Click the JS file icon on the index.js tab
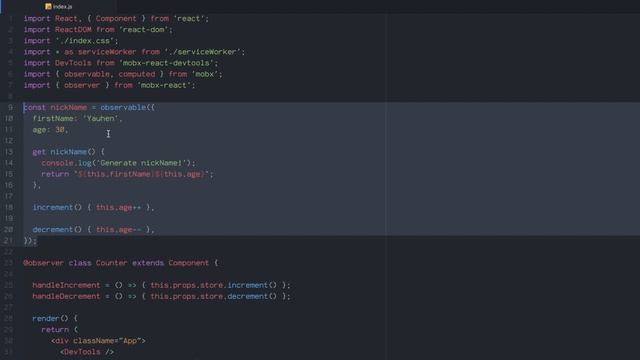 point(48,7)
